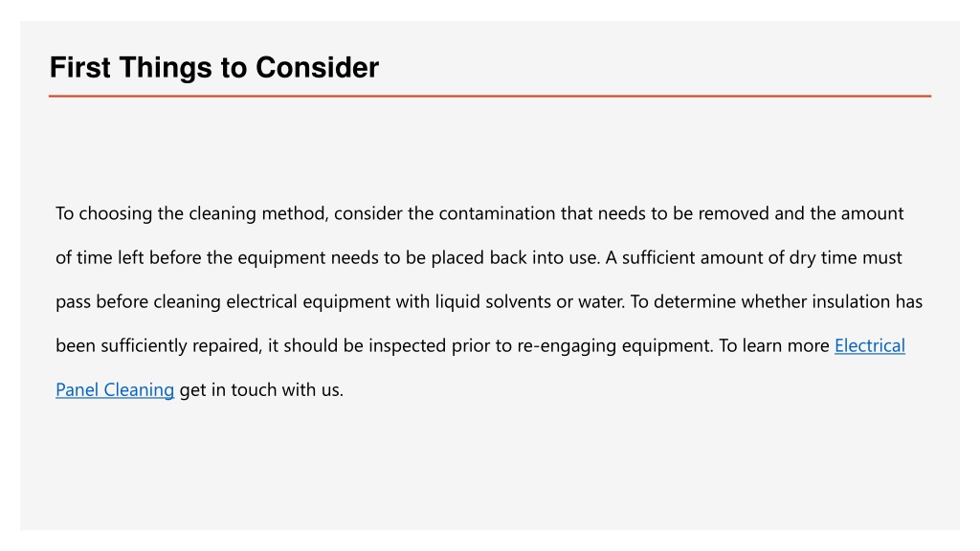Click the words "of time left" in second line
Screen dimensions: 980x551
(x=100, y=257)
